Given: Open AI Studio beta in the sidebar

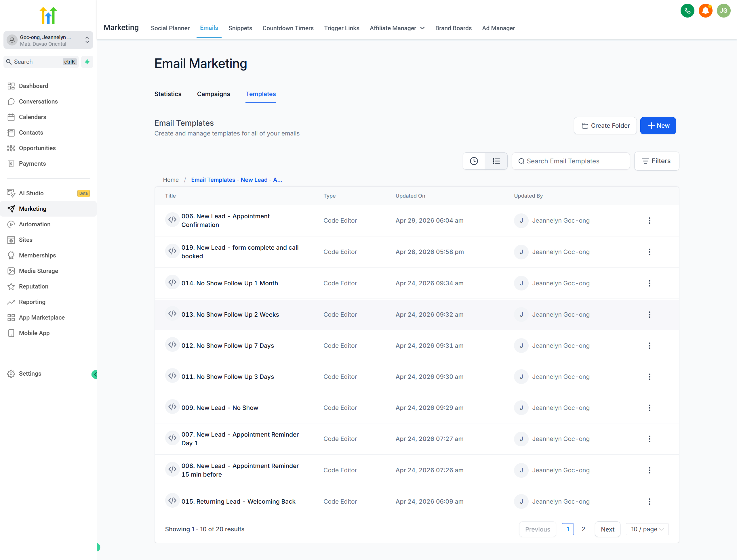Looking at the screenshot, I should (48, 193).
